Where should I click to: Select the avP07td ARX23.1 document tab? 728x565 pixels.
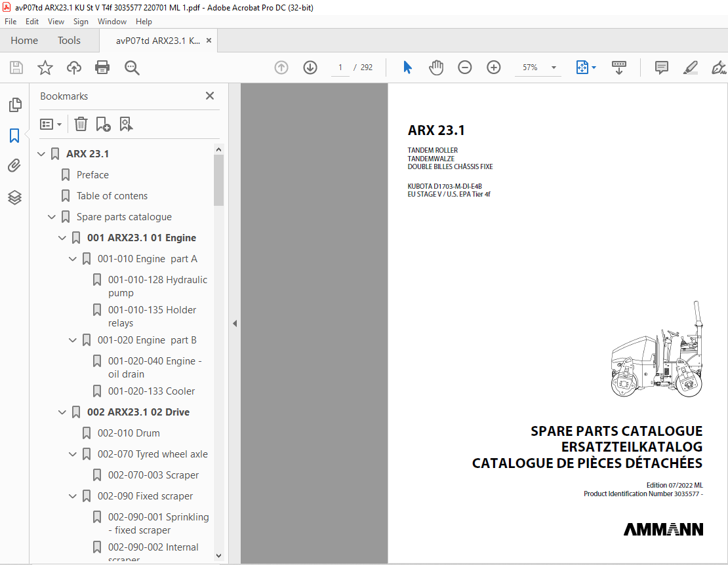158,41
